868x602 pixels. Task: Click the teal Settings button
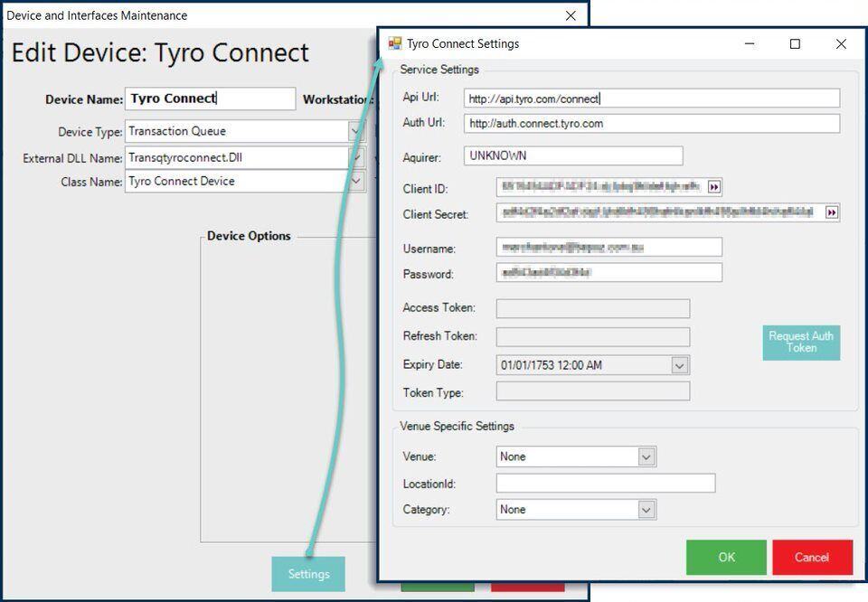pyautogui.click(x=308, y=574)
